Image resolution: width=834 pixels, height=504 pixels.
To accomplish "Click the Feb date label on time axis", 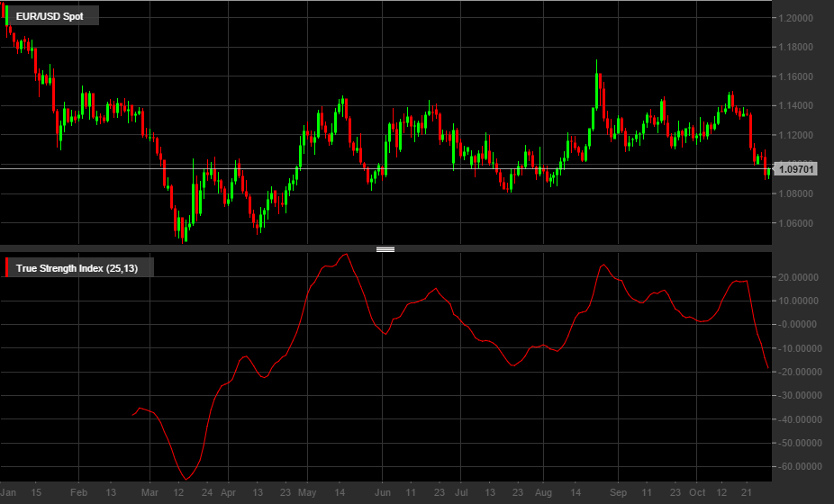I will tap(78, 492).
